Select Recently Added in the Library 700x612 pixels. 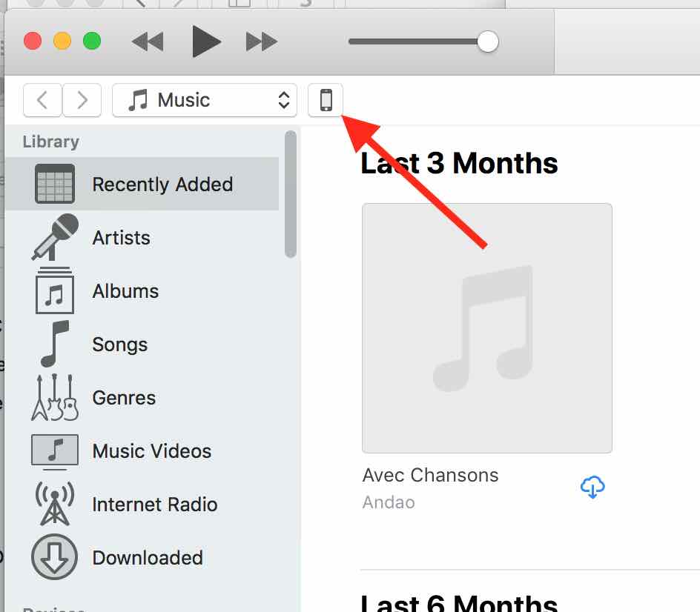pos(142,184)
